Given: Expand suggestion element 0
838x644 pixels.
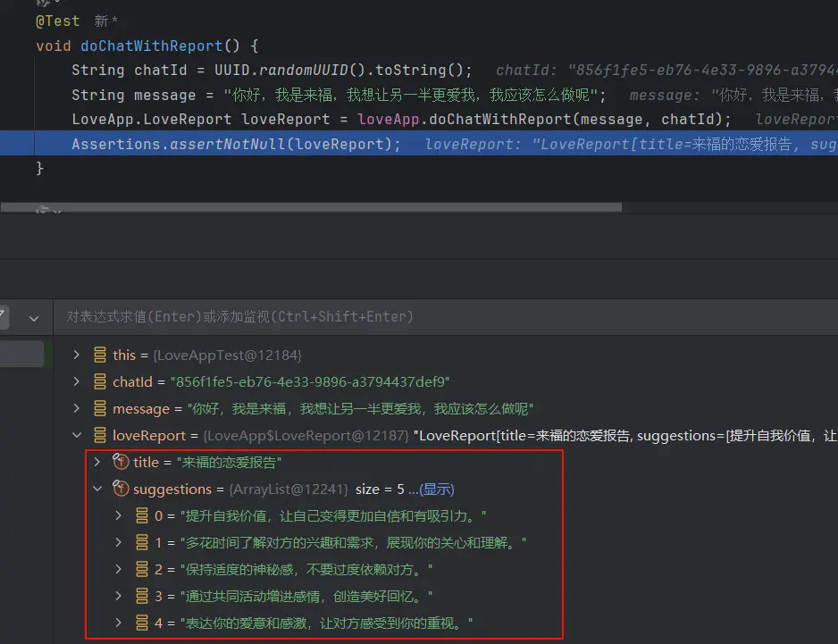Looking at the screenshot, I should point(118,515).
